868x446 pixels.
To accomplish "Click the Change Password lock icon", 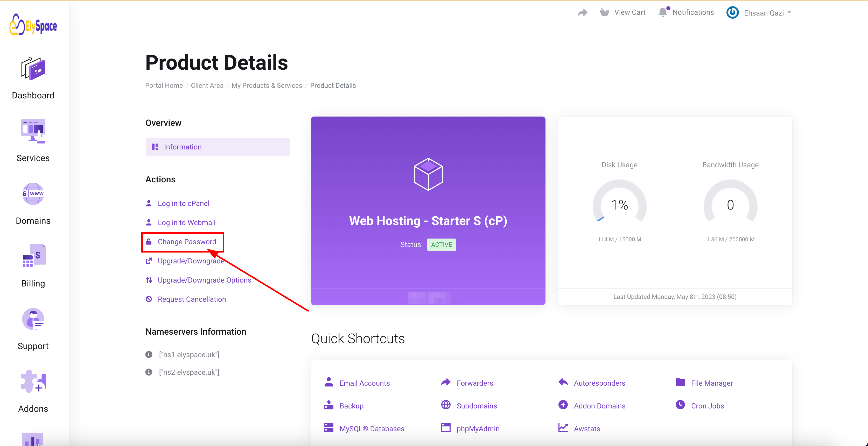I will [149, 241].
